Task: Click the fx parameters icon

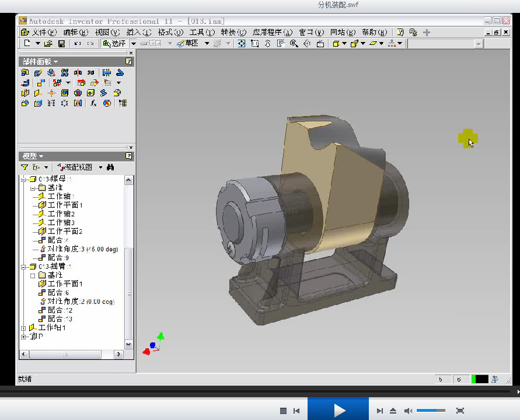Action: [93, 103]
